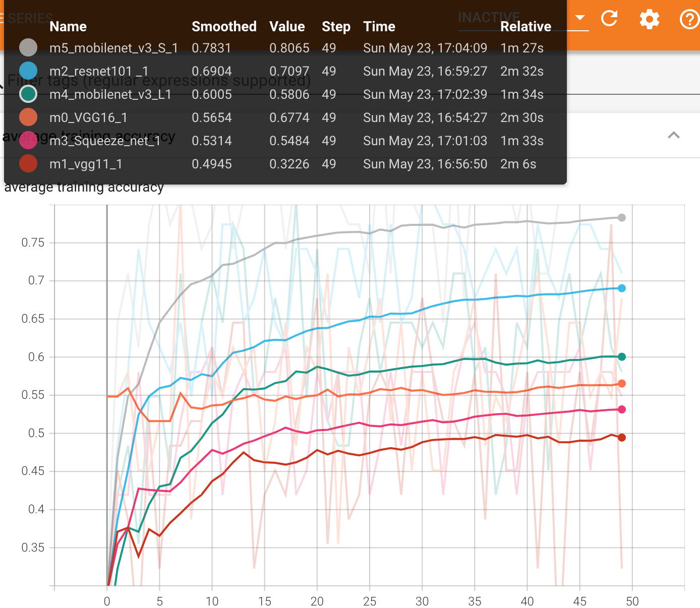Click the dark red line endpoint marker
Image resolution: width=700 pixels, height=608 pixels.
pyautogui.click(x=622, y=437)
